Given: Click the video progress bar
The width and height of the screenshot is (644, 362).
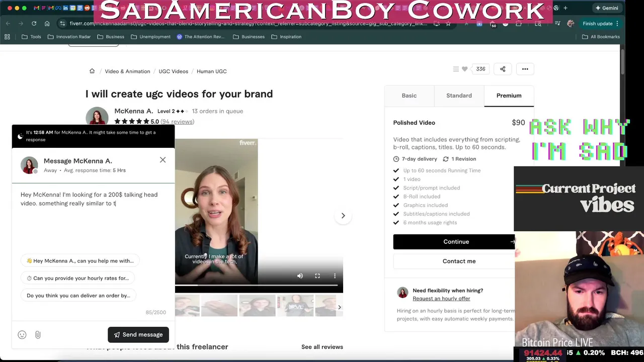Looking at the screenshot, I should 256,285.
